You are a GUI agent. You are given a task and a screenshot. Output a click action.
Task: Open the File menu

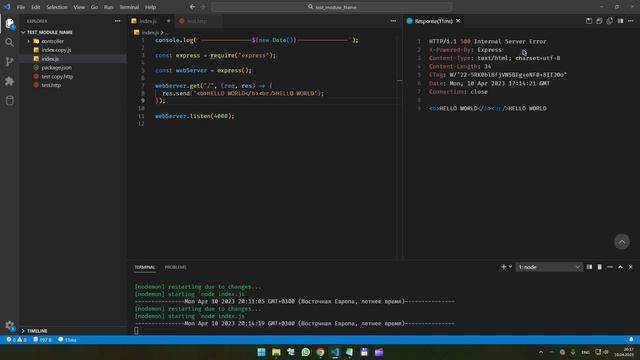click(x=21, y=7)
